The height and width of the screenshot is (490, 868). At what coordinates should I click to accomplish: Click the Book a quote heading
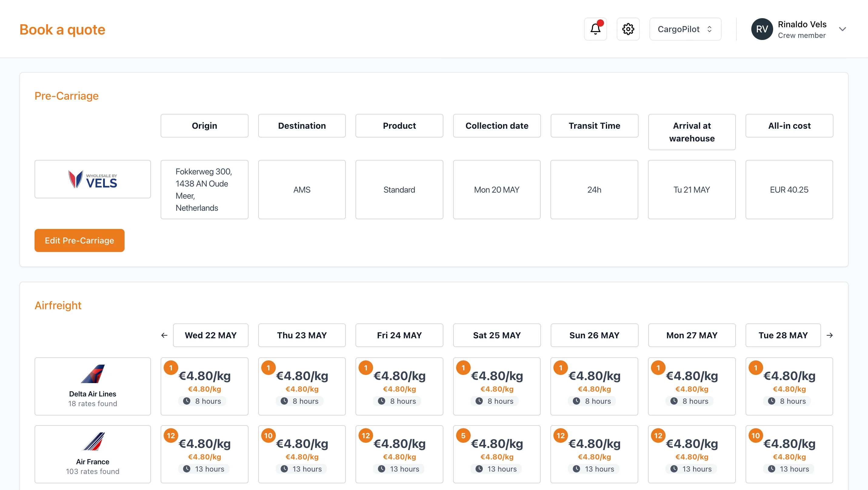62,30
